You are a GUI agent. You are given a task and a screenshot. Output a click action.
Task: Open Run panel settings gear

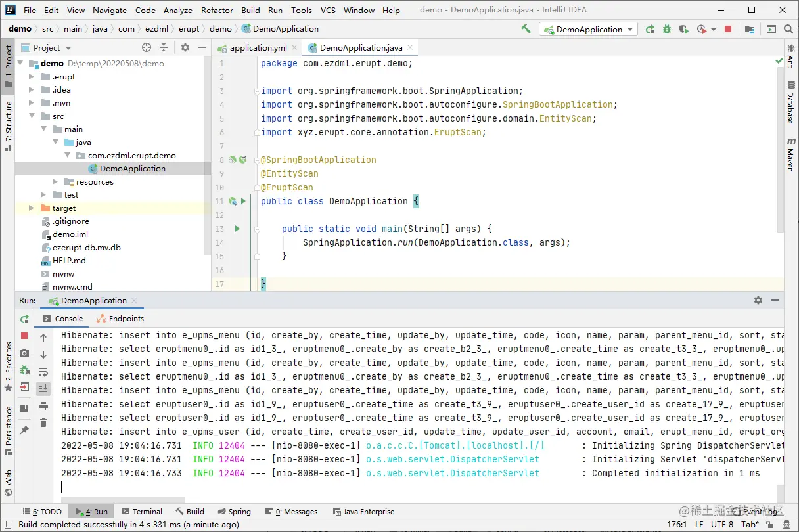(758, 300)
